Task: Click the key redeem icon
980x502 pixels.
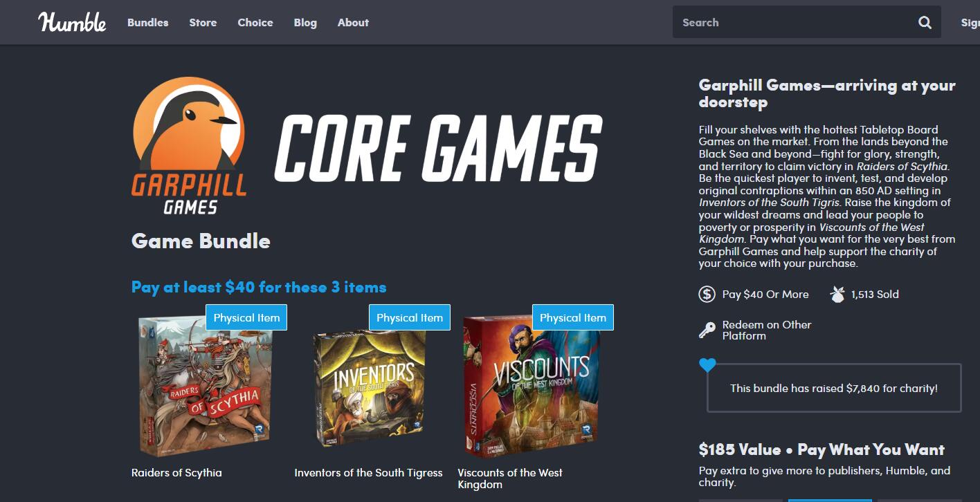Action: (707, 331)
